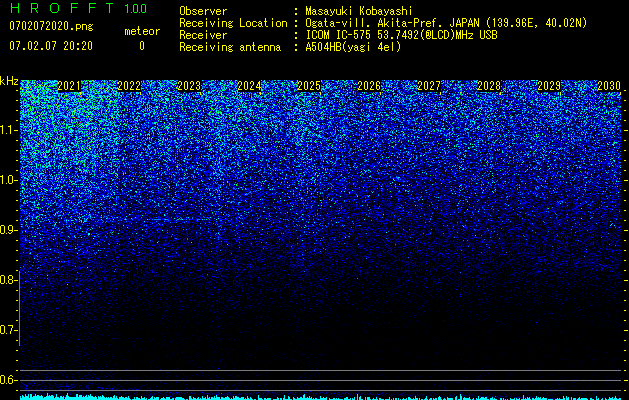
Task: Click the 0.6 frequency axis label
Action: pyautogui.click(x=9, y=380)
